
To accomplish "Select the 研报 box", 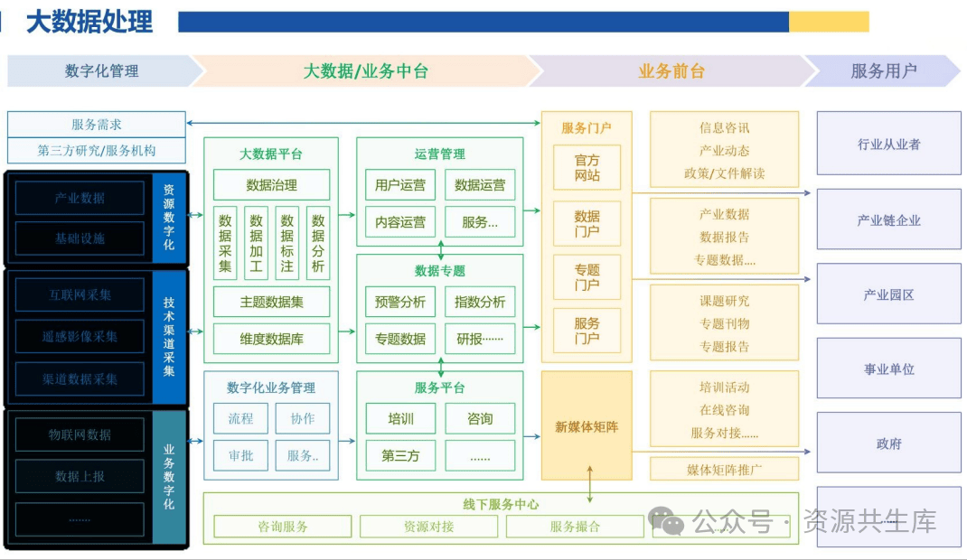I will [480, 339].
